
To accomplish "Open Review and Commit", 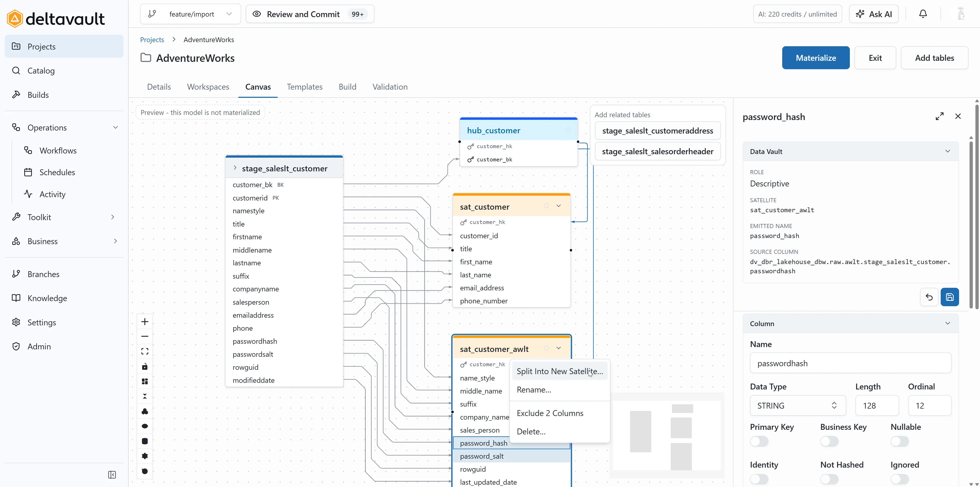I will pyautogui.click(x=310, y=14).
